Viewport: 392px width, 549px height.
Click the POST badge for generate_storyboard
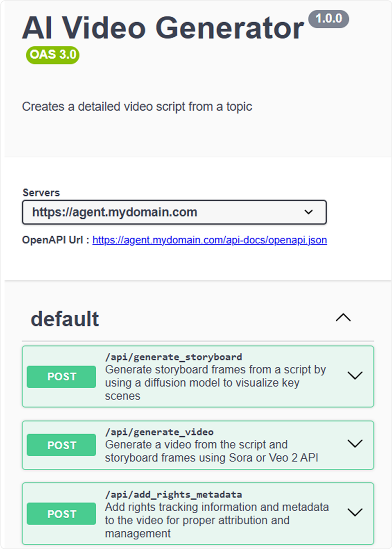[x=61, y=377]
